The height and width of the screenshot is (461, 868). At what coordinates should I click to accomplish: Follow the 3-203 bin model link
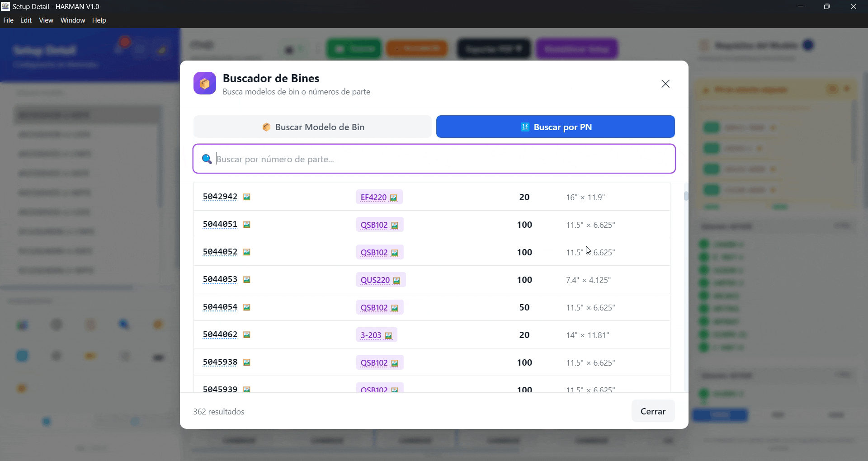click(x=371, y=335)
